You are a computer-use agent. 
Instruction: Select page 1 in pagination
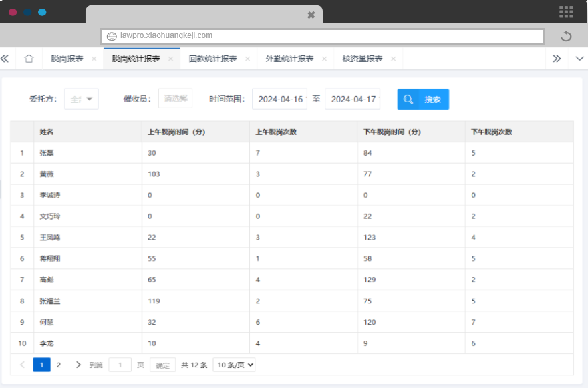pos(41,365)
